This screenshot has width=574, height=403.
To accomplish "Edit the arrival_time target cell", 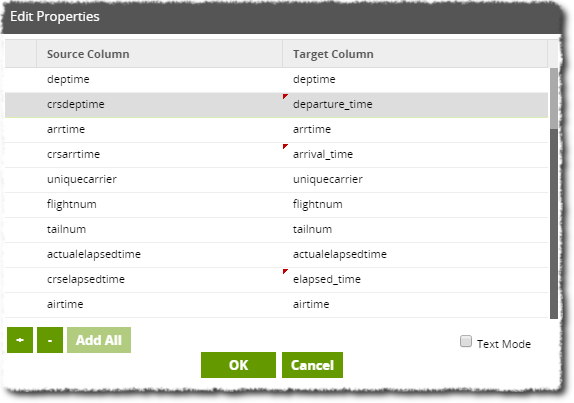I will pyautogui.click(x=415, y=154).
